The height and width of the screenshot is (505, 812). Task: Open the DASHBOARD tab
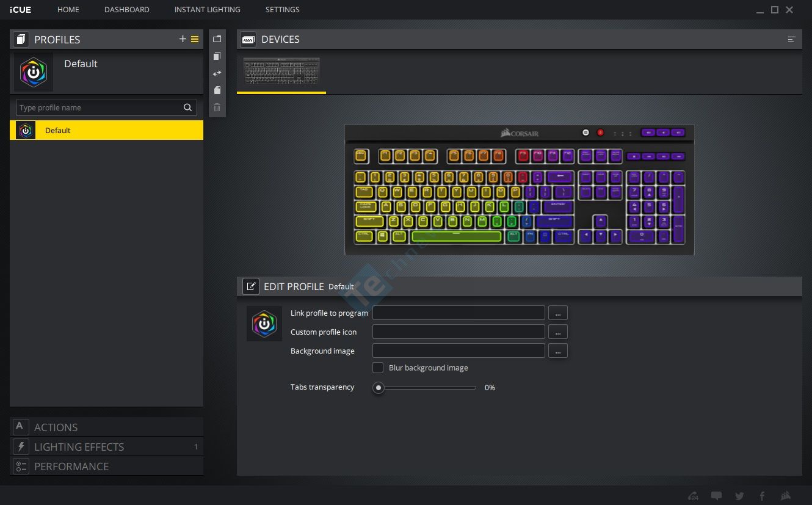point(127,10)
